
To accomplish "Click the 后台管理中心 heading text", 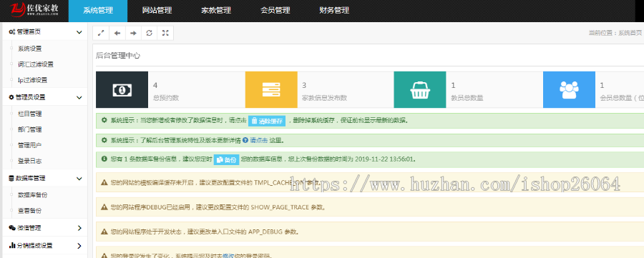I will click(x=118, y=55).
